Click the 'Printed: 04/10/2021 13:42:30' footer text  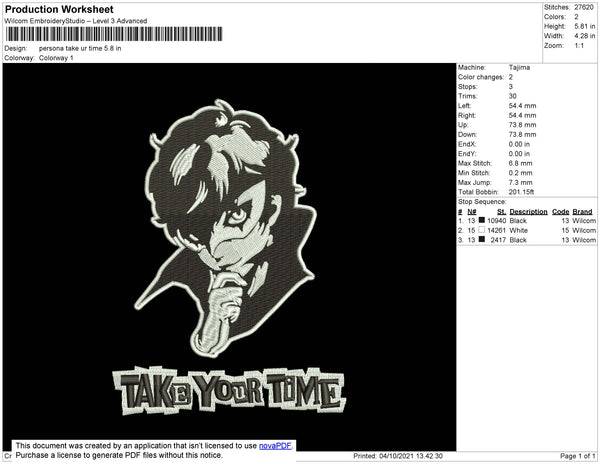coord(398,456)
